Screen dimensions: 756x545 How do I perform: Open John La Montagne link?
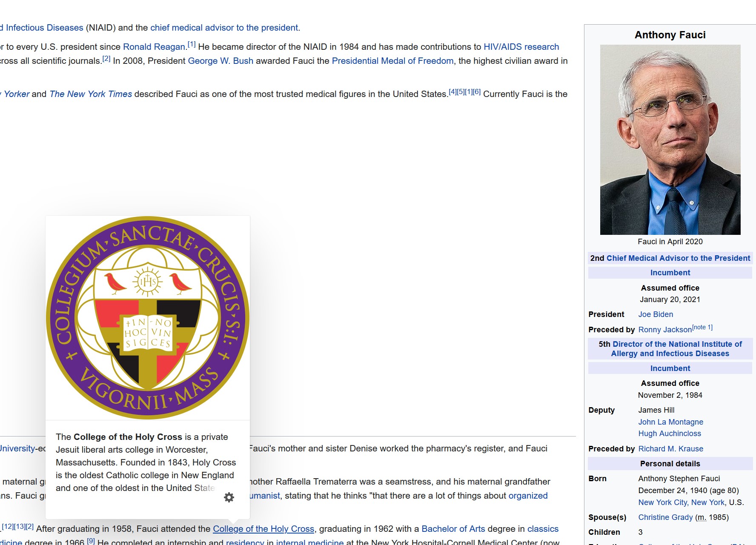pos(670,422)
